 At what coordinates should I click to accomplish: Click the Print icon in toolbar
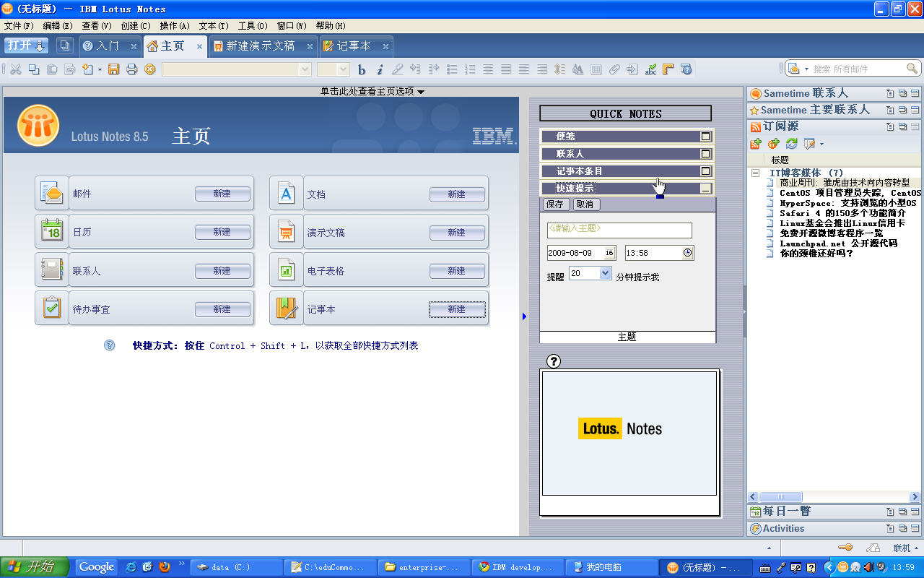tap(131, 69)
